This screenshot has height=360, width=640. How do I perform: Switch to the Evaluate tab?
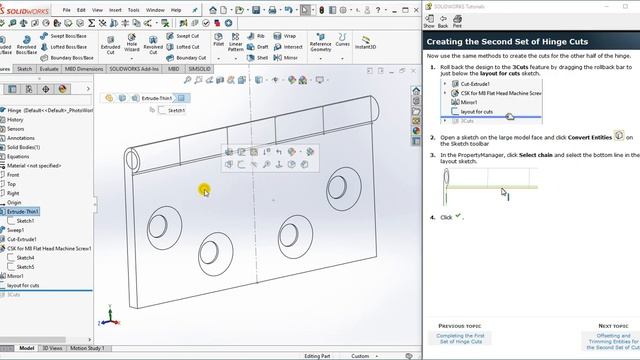coord(49,69)
